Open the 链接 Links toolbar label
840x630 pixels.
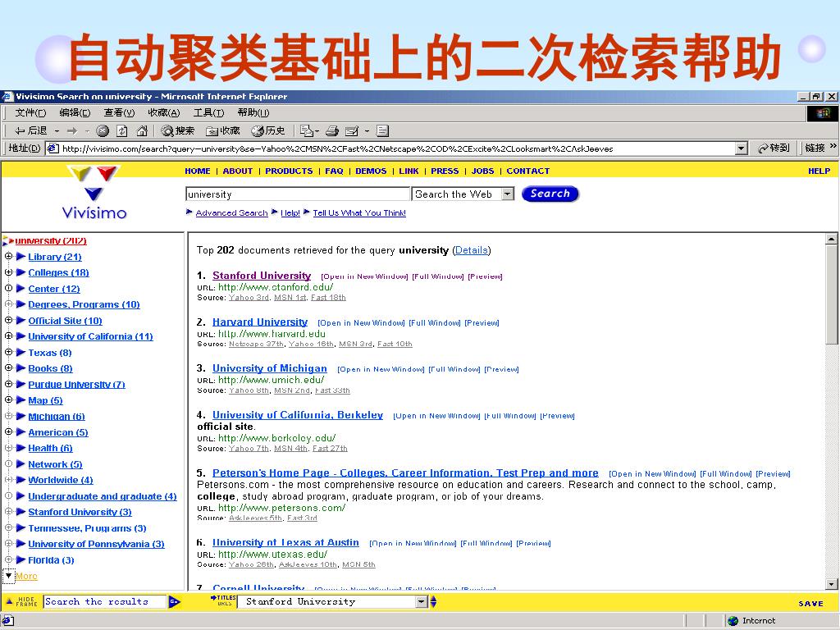tap(815, 148)
